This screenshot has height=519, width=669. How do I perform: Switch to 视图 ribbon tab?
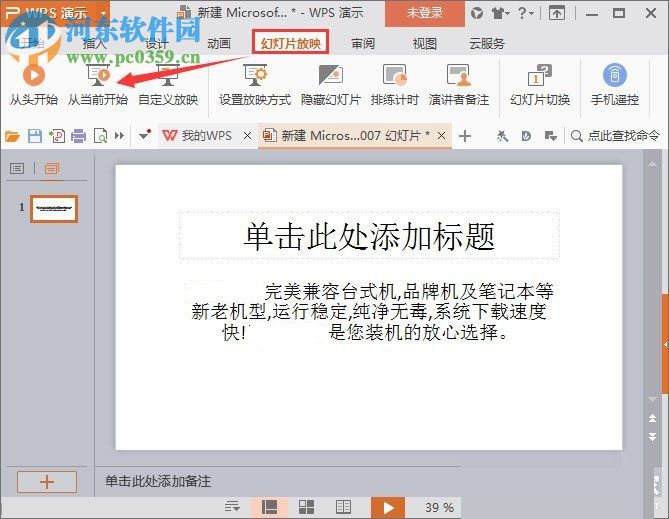coord(425,44)
